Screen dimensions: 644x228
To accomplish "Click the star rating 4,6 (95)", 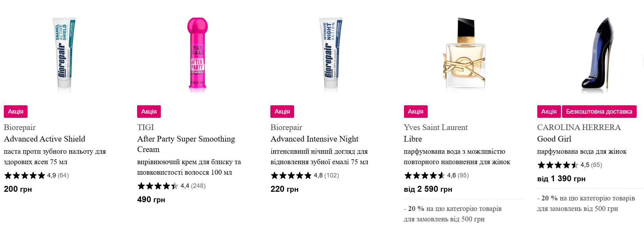I will click(436, 175).
